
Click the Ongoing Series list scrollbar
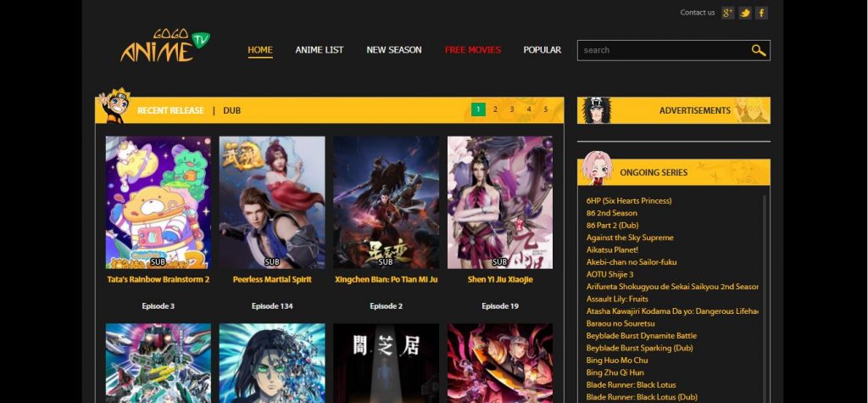pos(765,299)
